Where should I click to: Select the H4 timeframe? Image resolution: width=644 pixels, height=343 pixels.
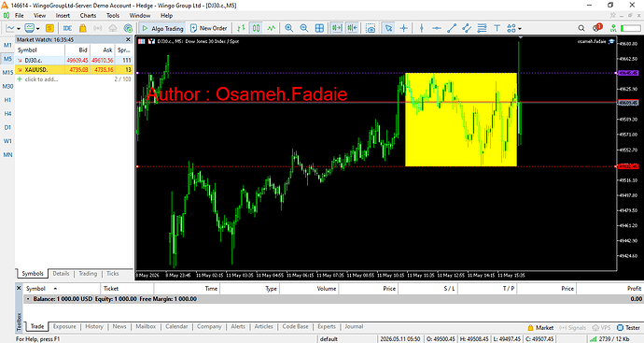point(7,113)
